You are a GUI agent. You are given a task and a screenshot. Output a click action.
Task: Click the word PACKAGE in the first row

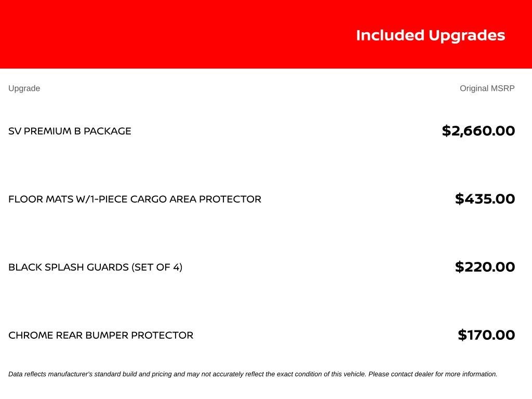point(107,131)
